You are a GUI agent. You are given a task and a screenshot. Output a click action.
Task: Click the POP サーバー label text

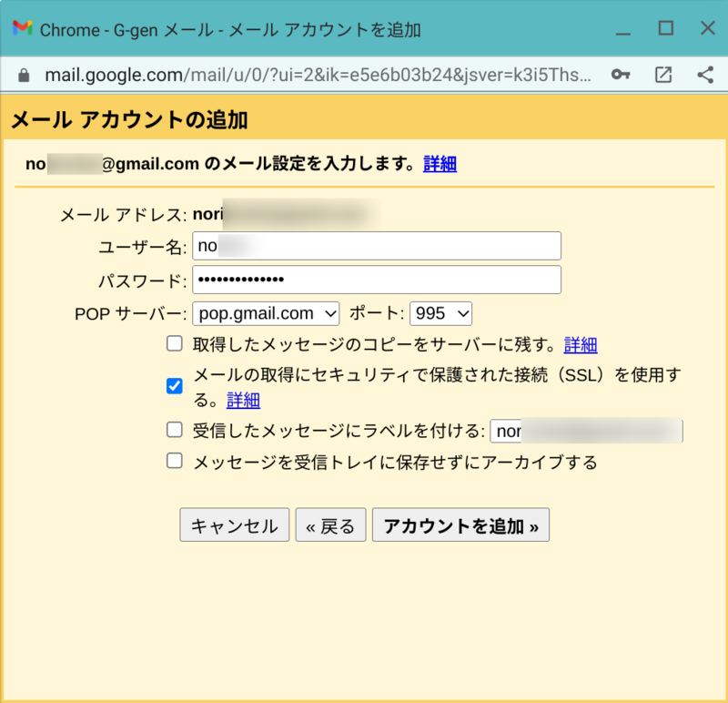[x=130, y=314]
